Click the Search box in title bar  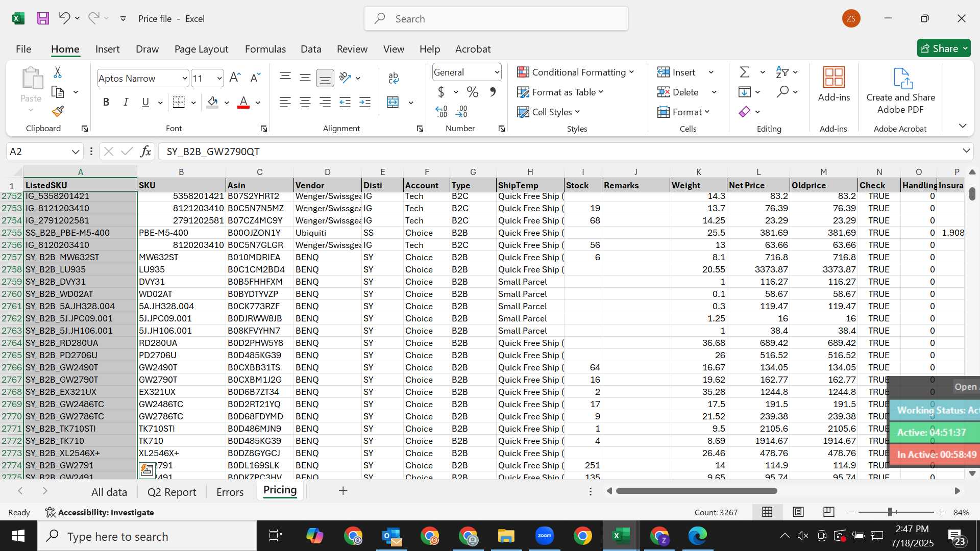click(496, 19)
